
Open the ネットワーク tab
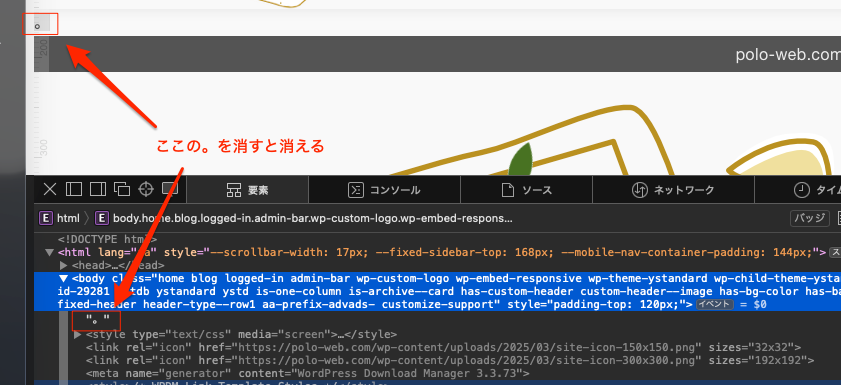pos(673,190)
